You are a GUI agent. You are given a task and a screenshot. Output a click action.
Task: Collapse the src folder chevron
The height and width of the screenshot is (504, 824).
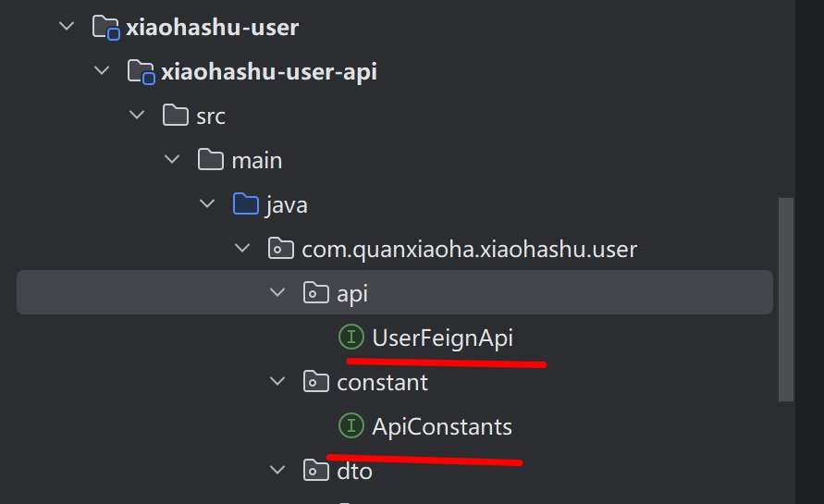137,116
